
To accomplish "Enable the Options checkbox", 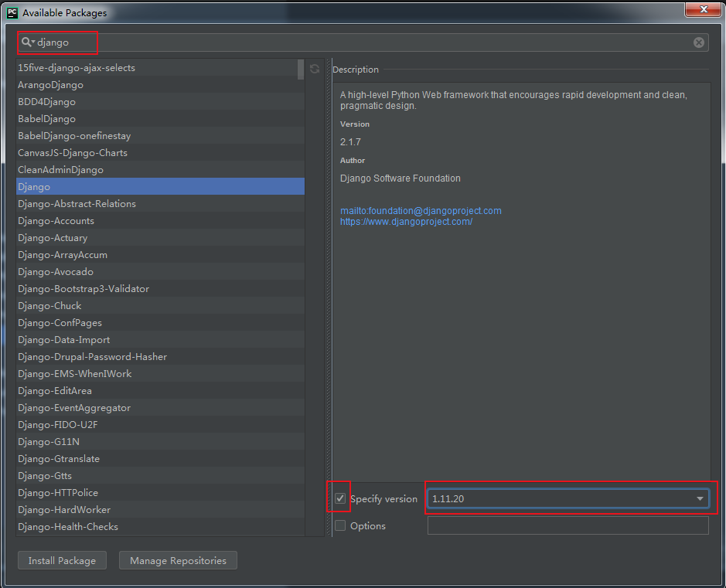I will click(x=340, y=525).
